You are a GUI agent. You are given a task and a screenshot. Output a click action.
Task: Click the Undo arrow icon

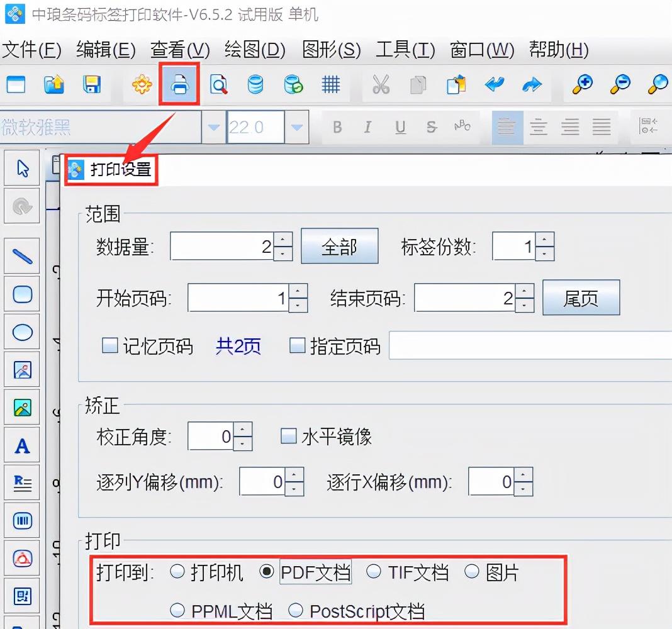click(x=494, y=84)
